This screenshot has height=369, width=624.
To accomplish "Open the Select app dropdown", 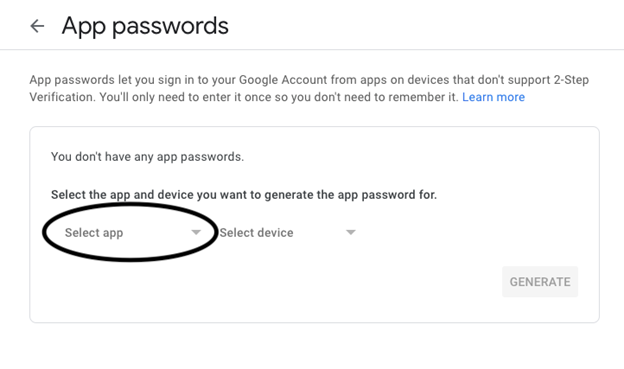I will (x=133, y=232).
